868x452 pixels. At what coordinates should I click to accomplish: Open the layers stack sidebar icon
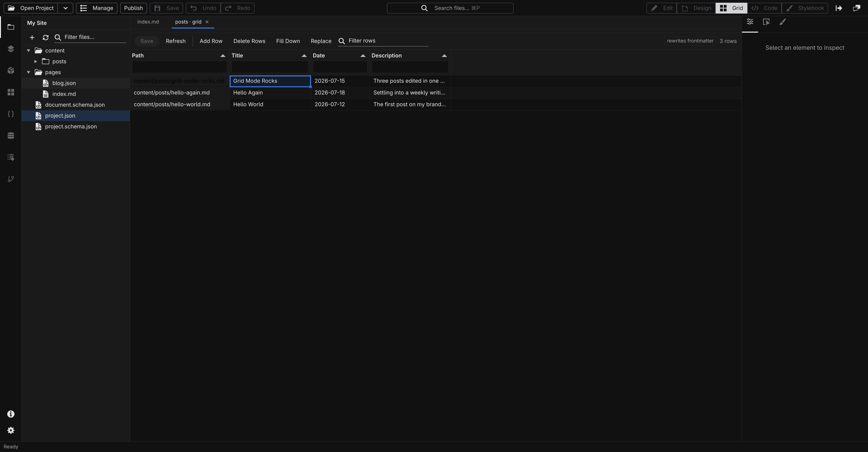(x=11, y=49)
